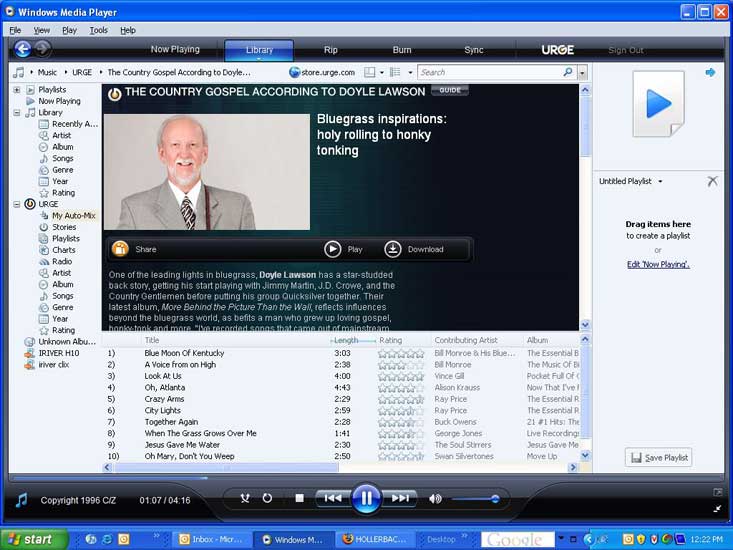This screenshot has width=733, height=550.
Task: Click the Search input field
Action: (489, 72)
